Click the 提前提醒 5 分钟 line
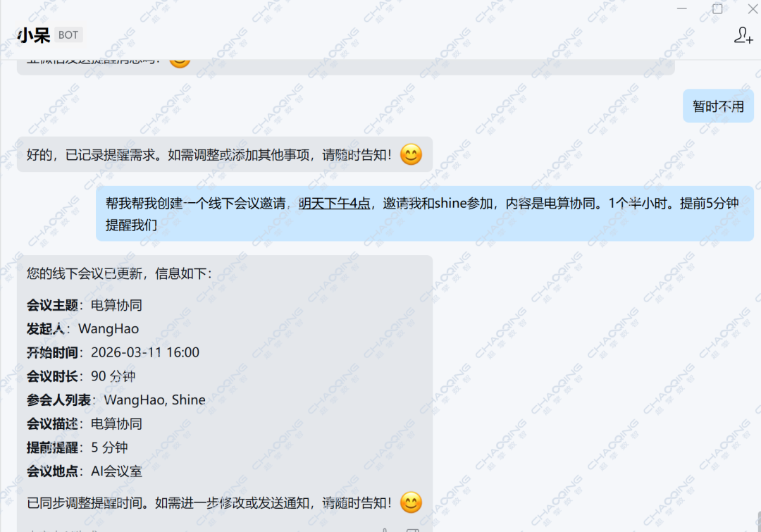Viewport: 761px width, 532px height. (x=78, y=447)
